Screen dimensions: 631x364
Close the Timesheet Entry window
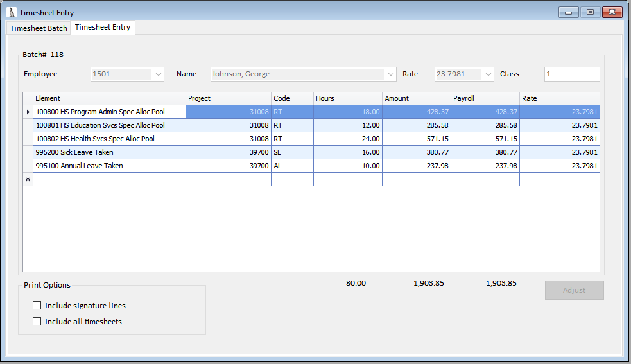(x=612, y=12)
